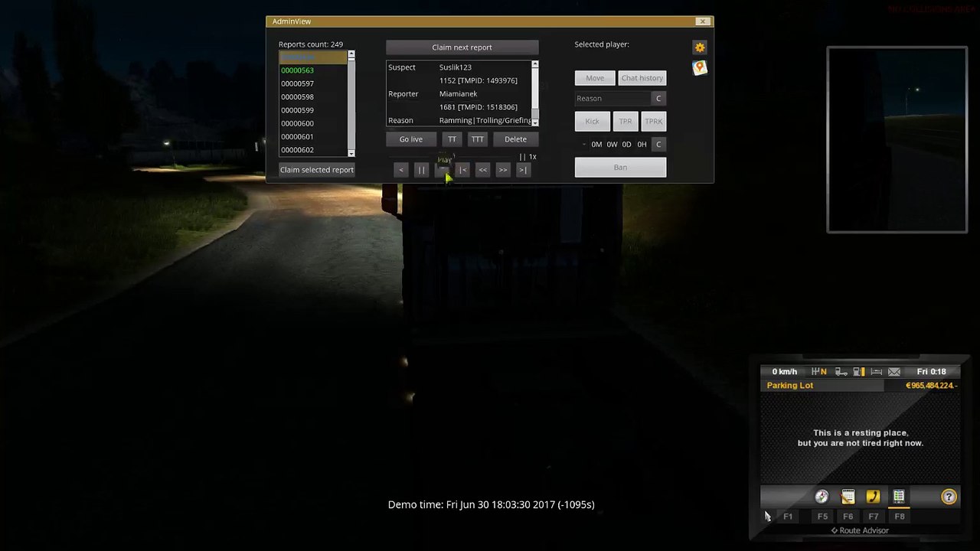Click the 0W weeks ban duration value
The height and width of the screenshot is (551, 980).
click(612, 145)
